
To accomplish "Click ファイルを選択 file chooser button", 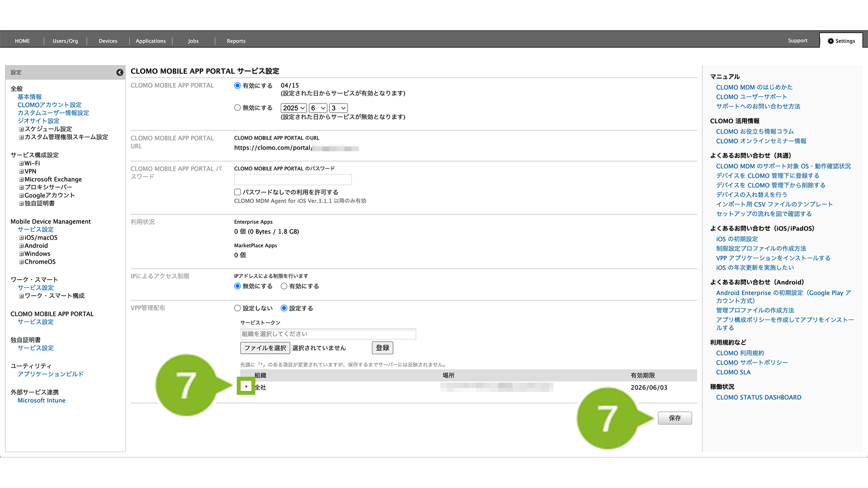I will coord(265,348).
